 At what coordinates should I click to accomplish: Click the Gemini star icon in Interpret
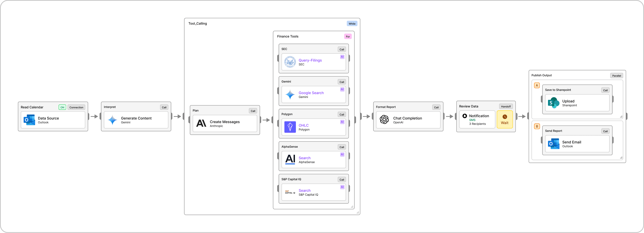click(112, 120)
